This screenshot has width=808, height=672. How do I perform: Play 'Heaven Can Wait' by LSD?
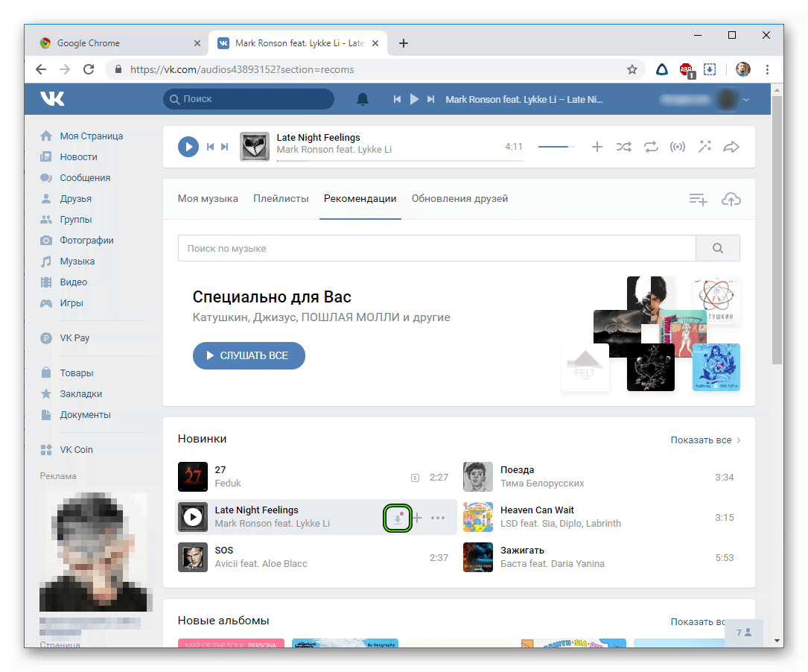478,517
